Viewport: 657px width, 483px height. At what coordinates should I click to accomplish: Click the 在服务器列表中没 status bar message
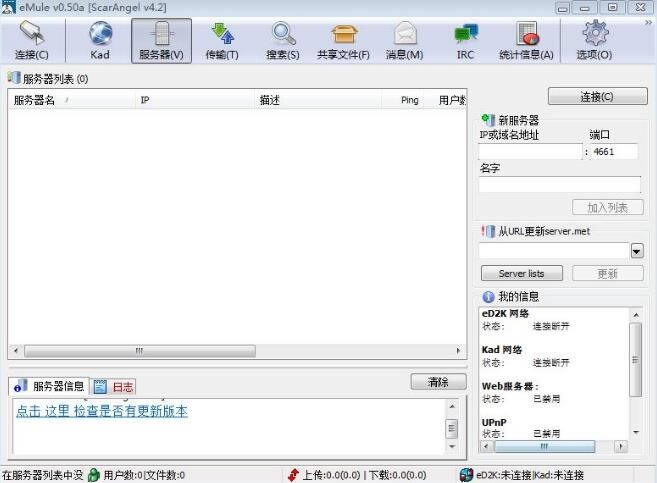(43, 475)
